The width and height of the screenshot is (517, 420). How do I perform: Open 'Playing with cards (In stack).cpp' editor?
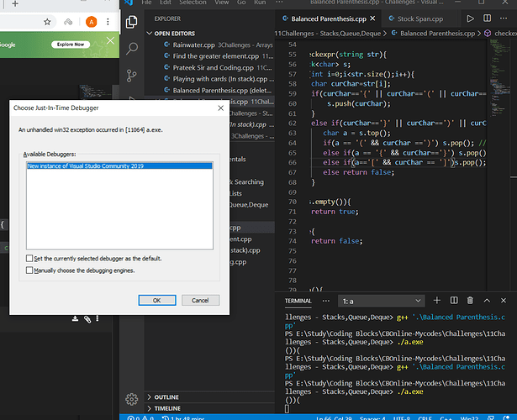[x=210, y=79]
